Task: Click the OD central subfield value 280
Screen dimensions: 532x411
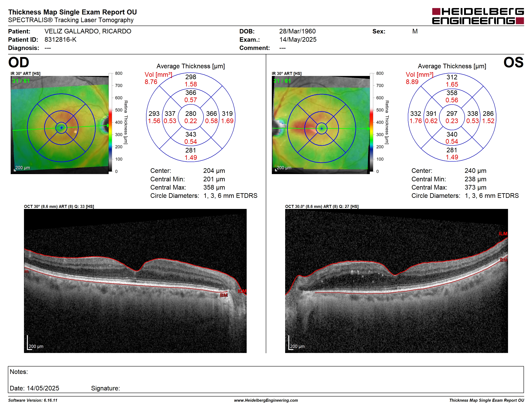Action: click(191, 114)
